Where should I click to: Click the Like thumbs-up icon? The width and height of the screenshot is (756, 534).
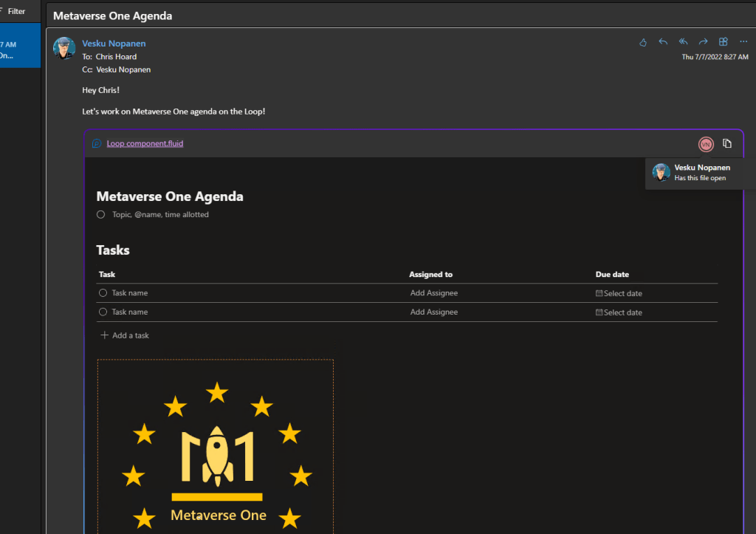coord(643,42)
